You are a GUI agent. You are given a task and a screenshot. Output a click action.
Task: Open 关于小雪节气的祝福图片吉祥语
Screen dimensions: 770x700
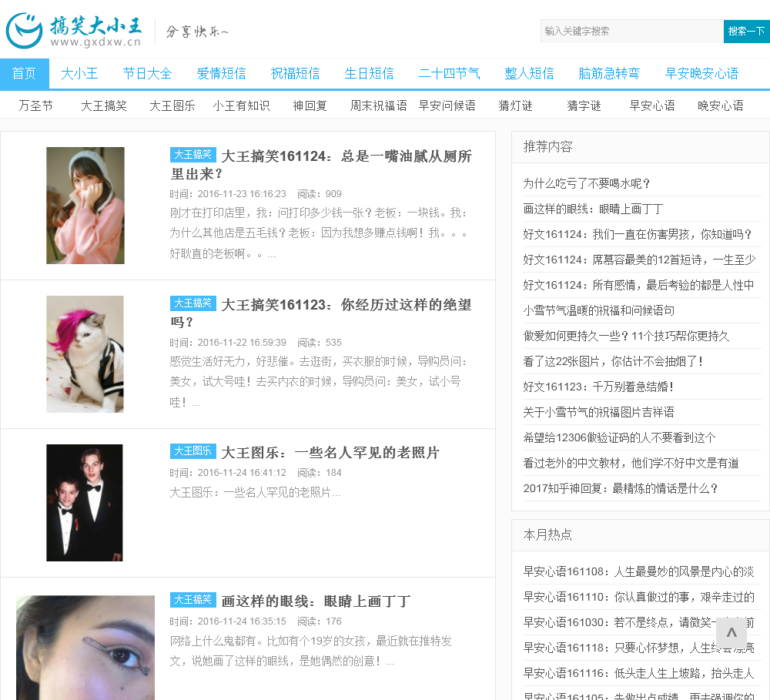(598, 412)
